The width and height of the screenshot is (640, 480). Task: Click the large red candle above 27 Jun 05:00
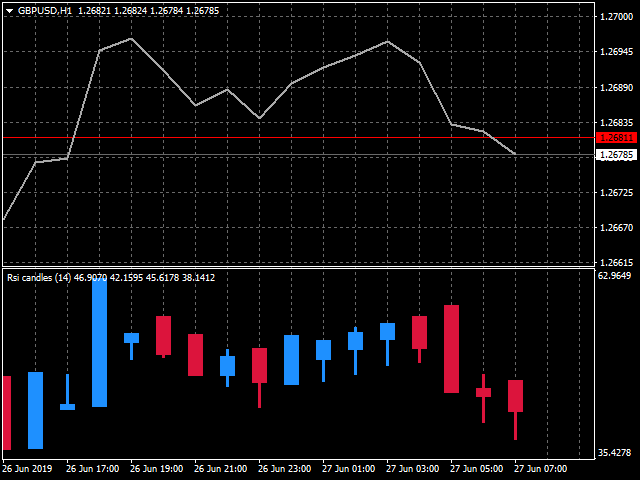[451, 348]
